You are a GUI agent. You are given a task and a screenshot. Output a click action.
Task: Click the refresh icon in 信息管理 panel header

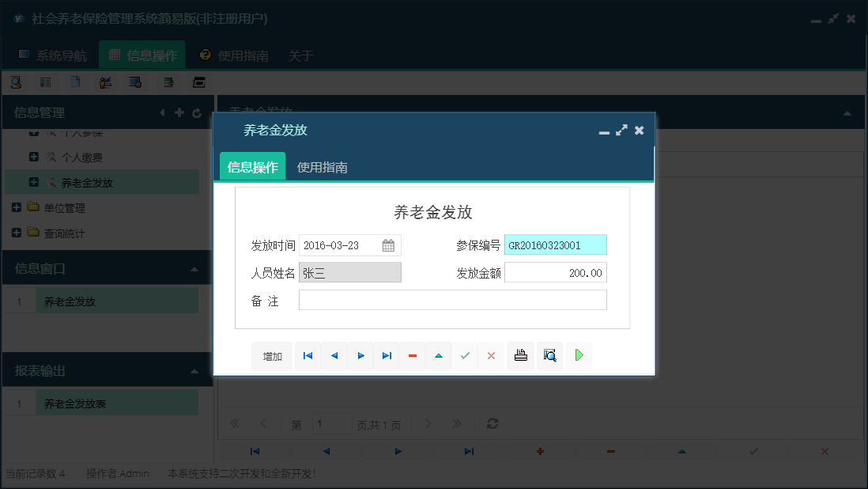(x=196, y=112)
